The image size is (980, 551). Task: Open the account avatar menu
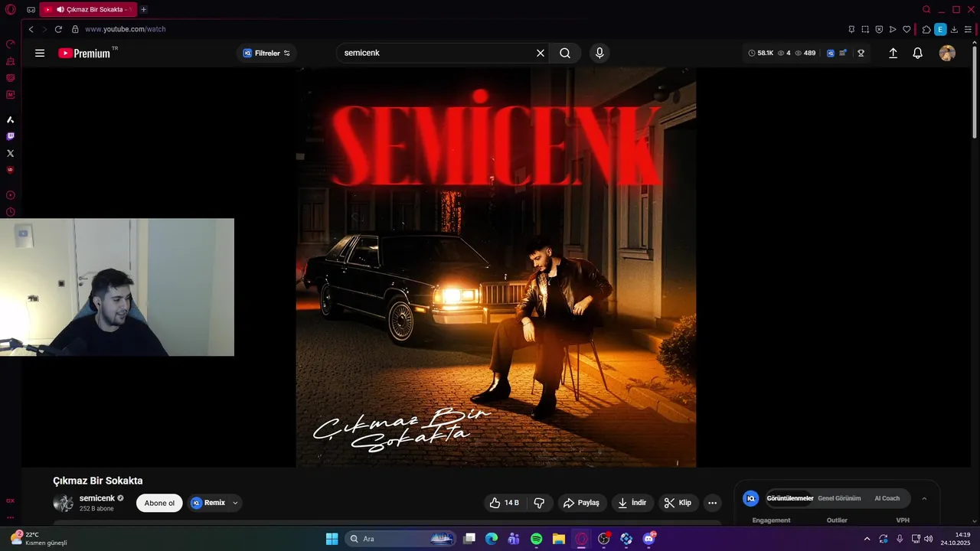(x=947, y=53)
